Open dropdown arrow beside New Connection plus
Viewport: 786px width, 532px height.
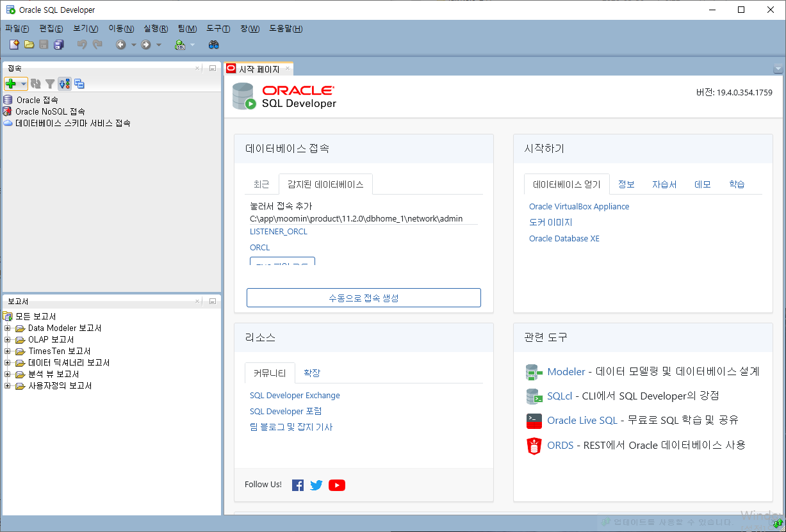tap(23, 84)
